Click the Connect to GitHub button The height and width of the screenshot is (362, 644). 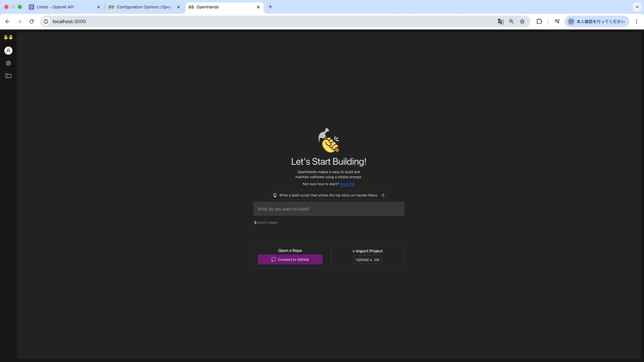pos(290,260)
